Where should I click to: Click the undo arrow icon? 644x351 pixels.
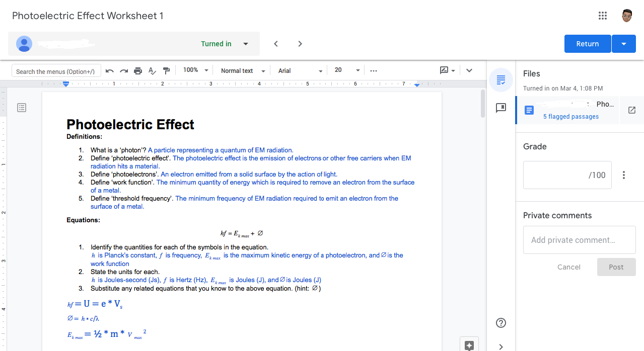(x=110, y=71)
